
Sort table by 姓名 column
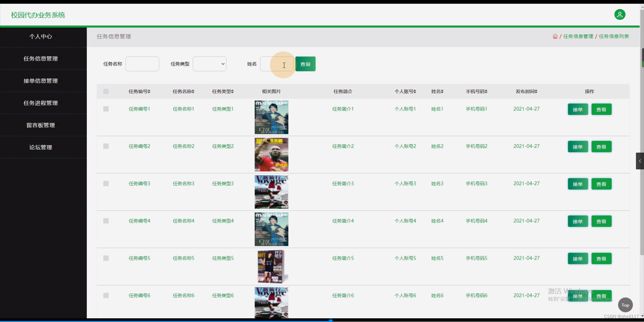(437, 91)
